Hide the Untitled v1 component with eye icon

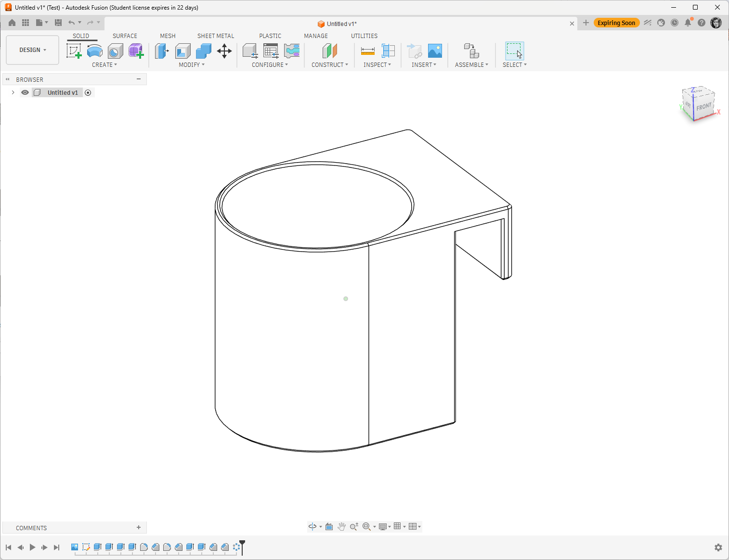[x=25, y=92]
